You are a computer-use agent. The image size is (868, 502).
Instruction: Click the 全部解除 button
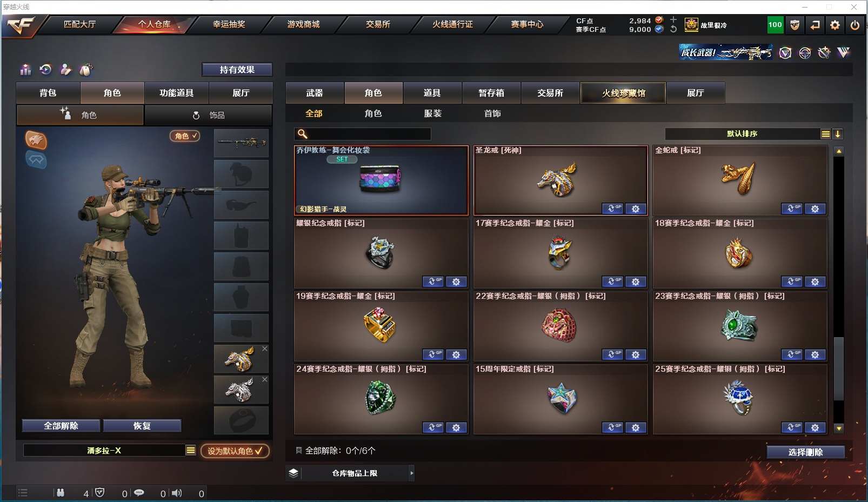(61, 426)
